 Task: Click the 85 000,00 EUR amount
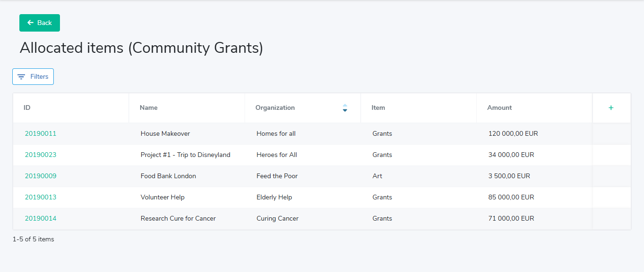[x=511, y=197]
